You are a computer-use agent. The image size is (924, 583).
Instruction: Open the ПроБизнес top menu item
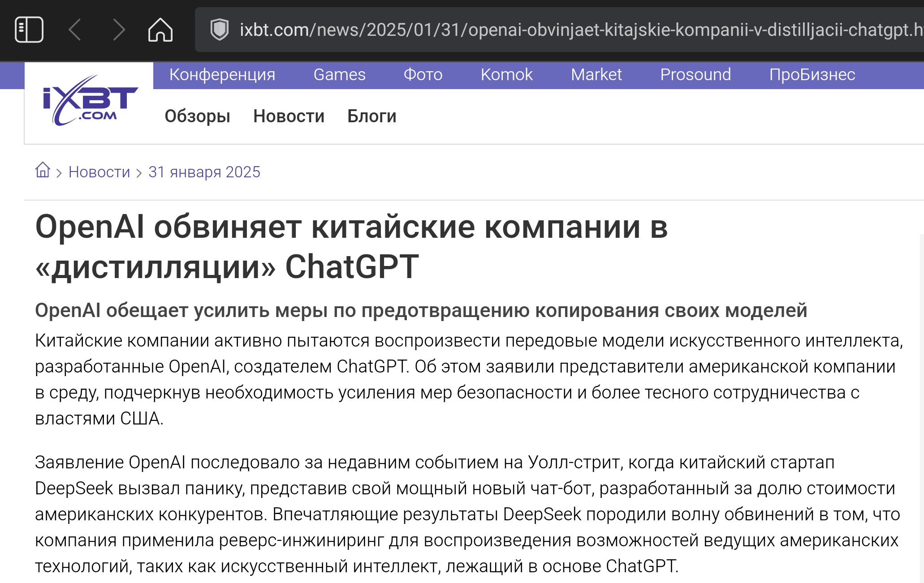(x=812, y=74)
